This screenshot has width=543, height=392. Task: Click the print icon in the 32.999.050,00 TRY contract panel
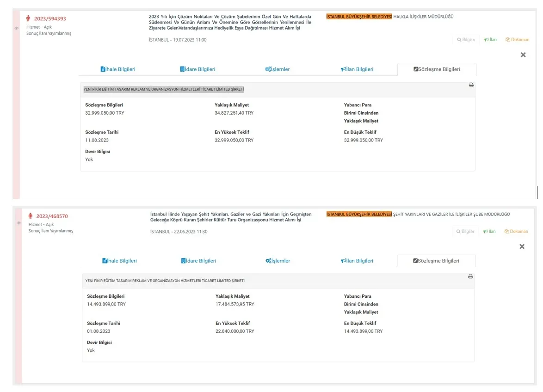(x=471, y=85)
